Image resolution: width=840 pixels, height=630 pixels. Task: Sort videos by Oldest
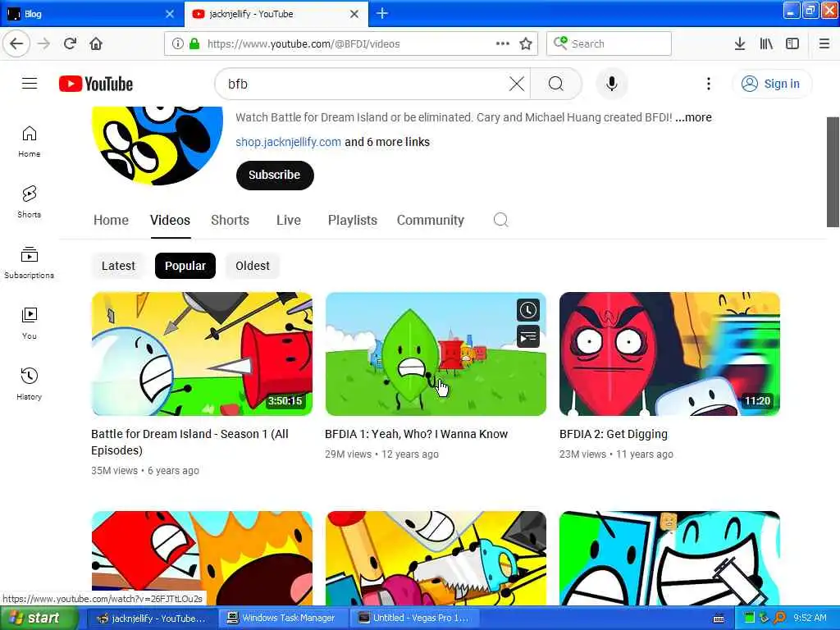pyautogui.click(x=253, y=266)
